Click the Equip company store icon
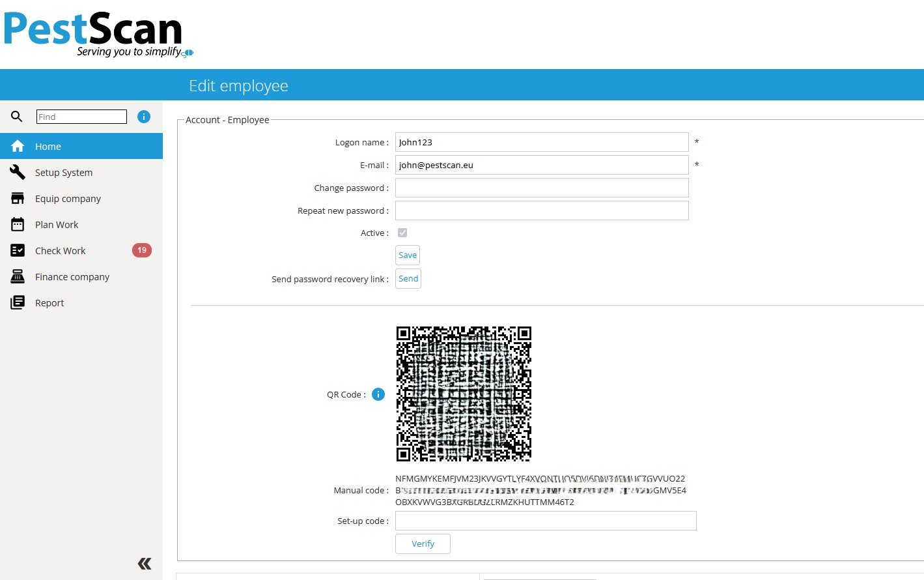Viewport: 924px width, 580px height. coord(18,198)
